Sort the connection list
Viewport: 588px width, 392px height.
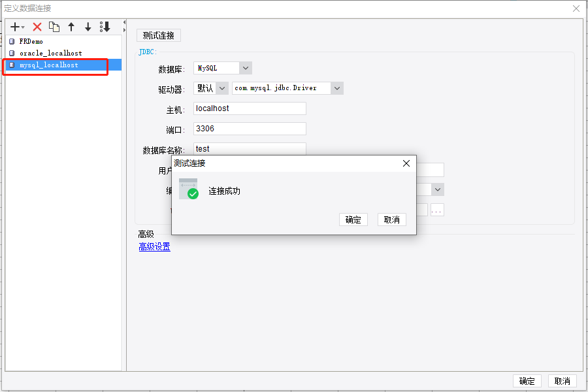click(104, 27)
